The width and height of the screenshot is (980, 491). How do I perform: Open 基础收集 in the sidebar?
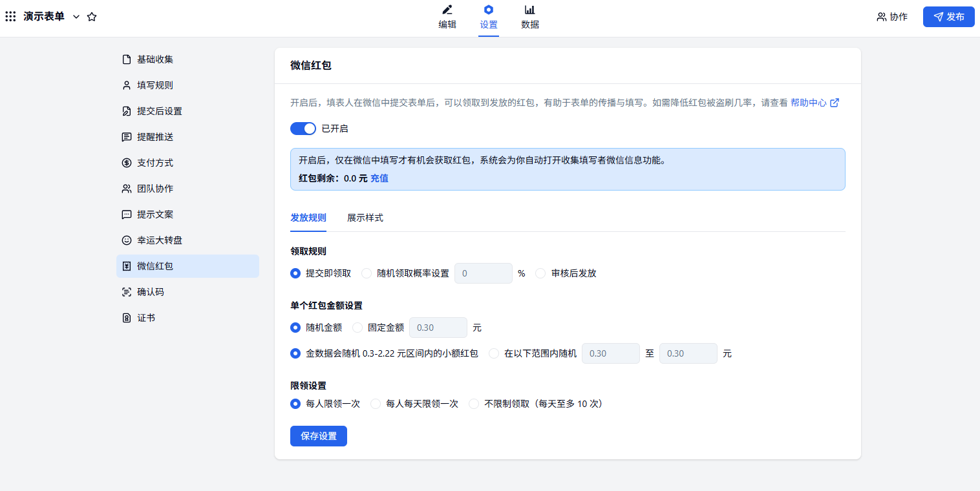(154, 59)
